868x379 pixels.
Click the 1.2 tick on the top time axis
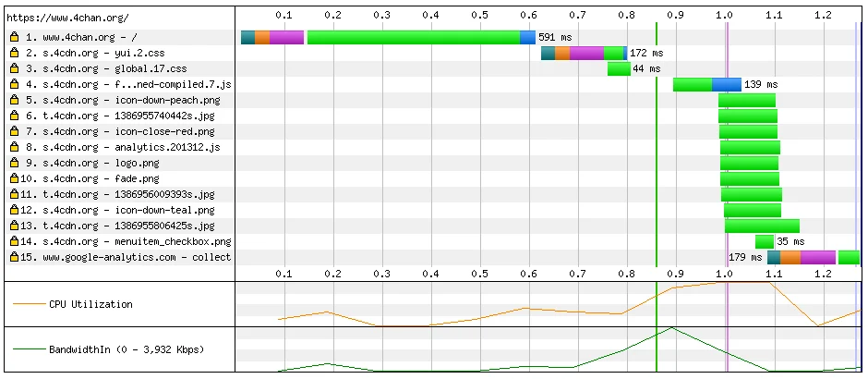click(823, 16)
